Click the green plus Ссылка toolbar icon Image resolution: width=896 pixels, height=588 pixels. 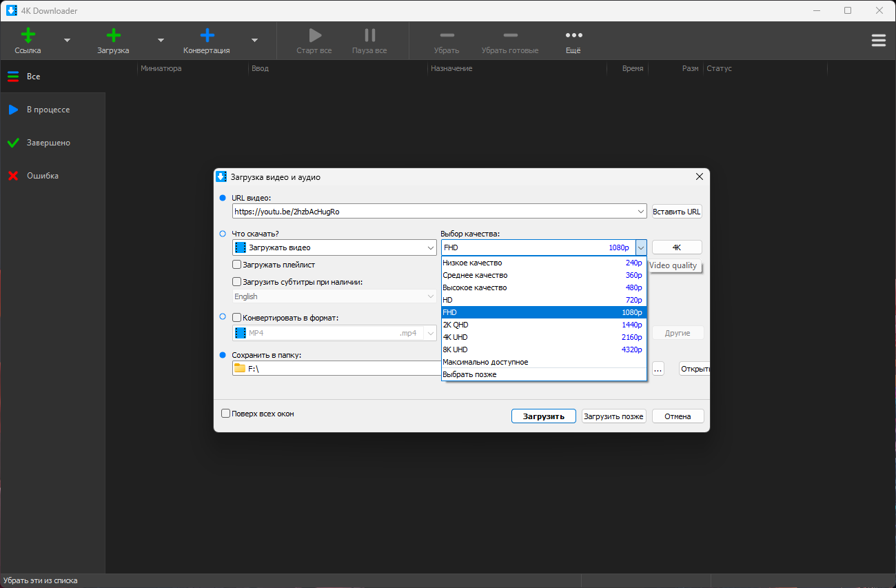(x=28, y=35)
